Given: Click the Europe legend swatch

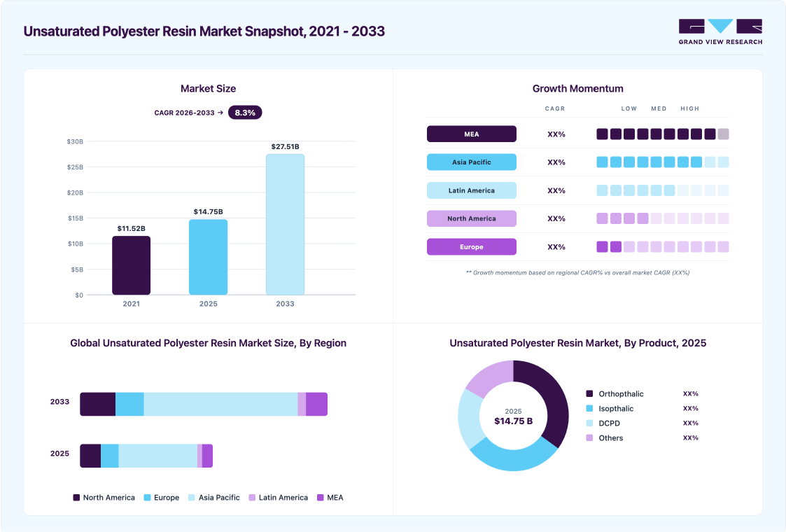Looking at the screenshot, I should point(148,498).
